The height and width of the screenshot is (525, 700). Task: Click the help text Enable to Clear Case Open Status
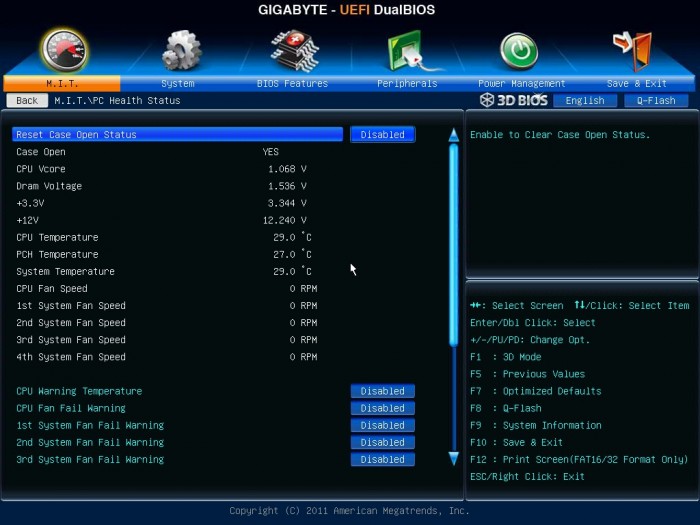[560, 134]
